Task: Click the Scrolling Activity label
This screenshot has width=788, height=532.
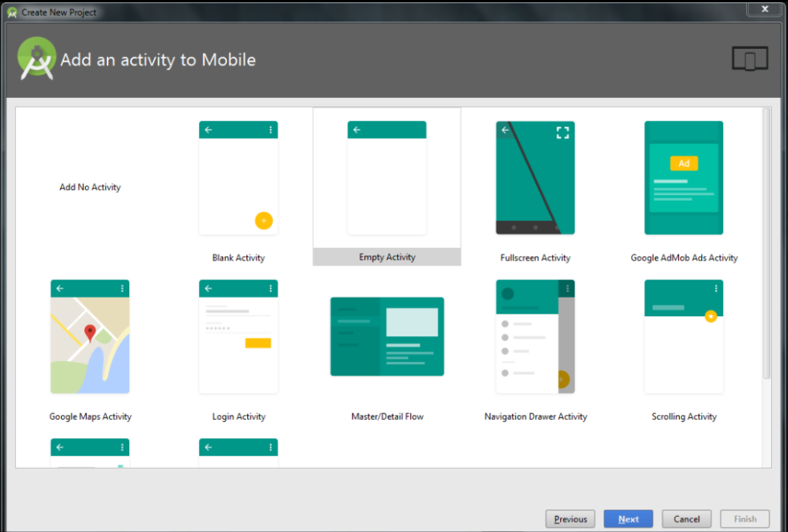Action: click(x=684, y=416)
